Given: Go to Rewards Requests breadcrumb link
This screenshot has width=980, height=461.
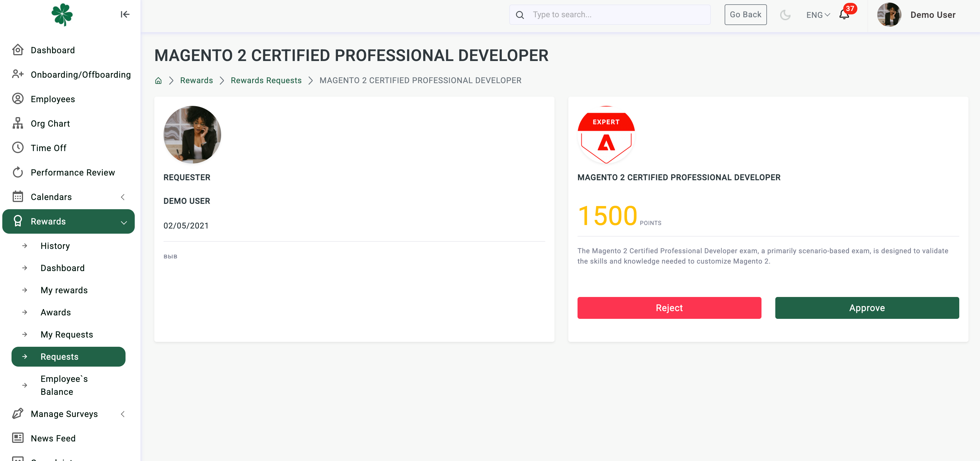Looking at the screenshot, I should tap(266, 80).
